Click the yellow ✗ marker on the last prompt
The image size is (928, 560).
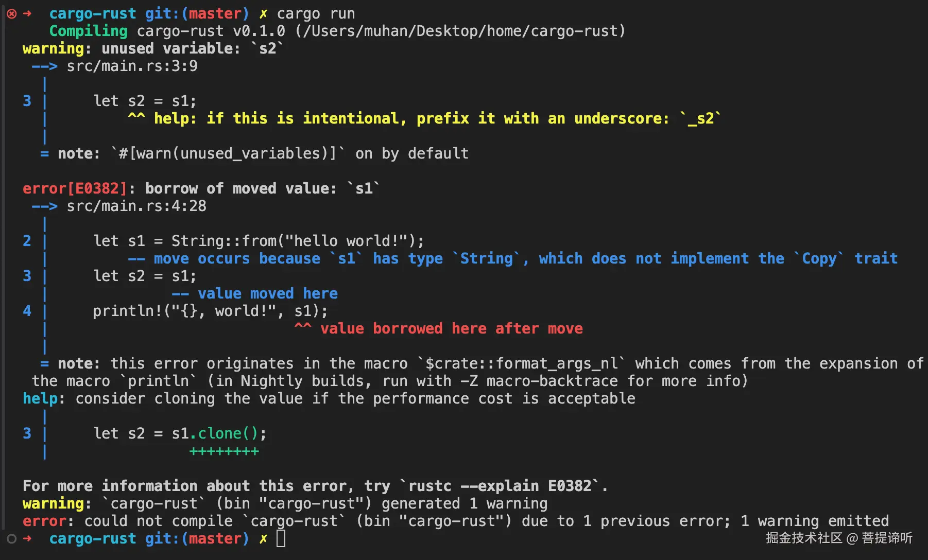[x=263, y=539]
